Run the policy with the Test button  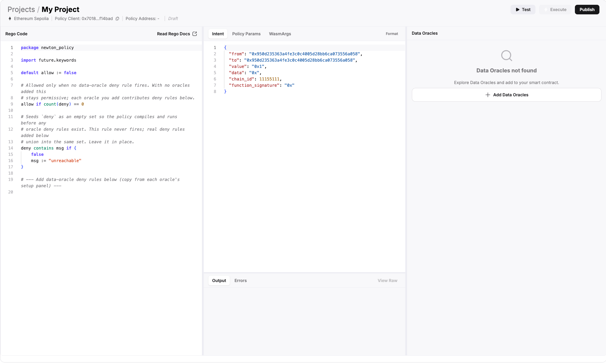tap(523, 10)
